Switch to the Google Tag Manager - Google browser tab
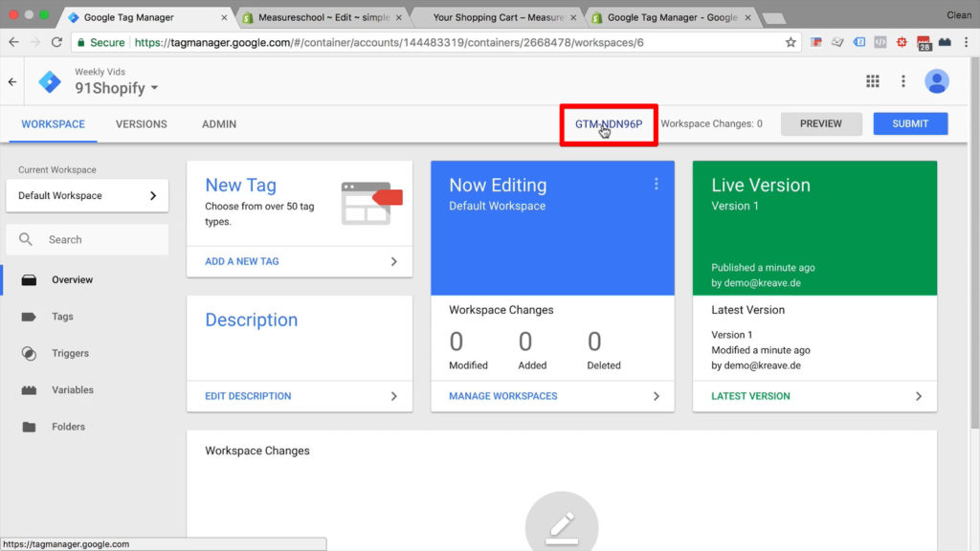Image resolution: width=980 pixels, height=551 pixels. (672, 17)
